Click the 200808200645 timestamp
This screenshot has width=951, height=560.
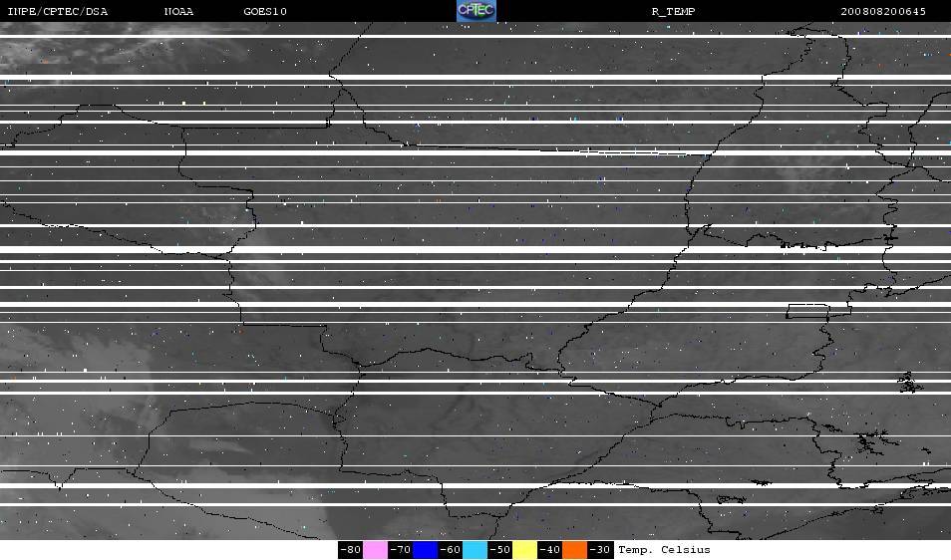pyautogui.click(x=883, y=12)
